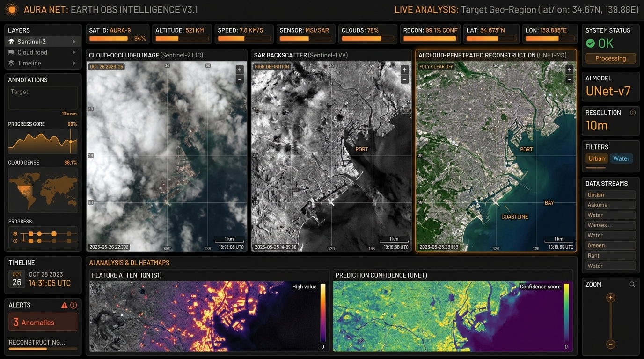Open the AI Analysis & DL Heatmaps section
644x359 pixels.
click(x=129, y=263)
